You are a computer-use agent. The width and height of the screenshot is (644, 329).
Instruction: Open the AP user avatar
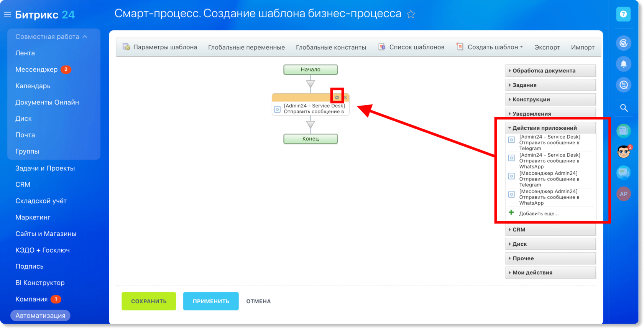click(624, 194)
